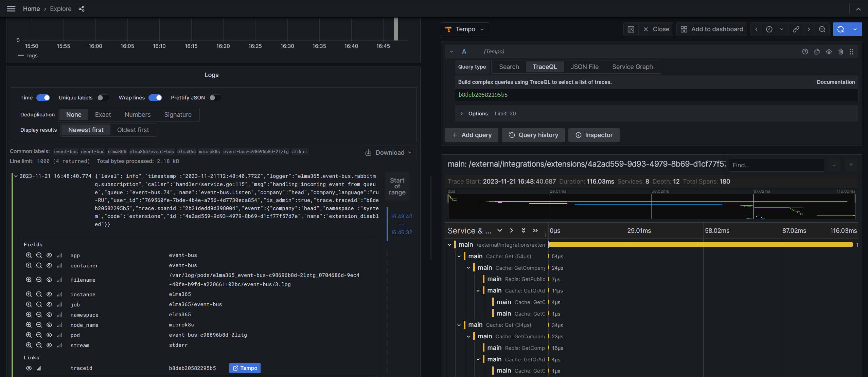Toggle the Time display switch
Screen dimensions: 868x377
coord(43,98)
